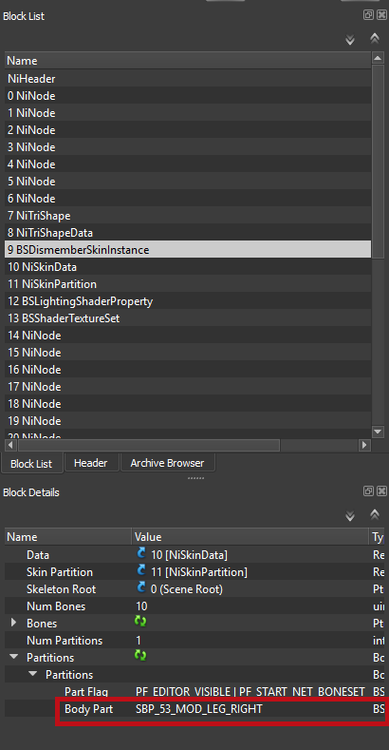Screen dimensions: 389x750
Task: Select block 10 NiSkinData
Action: (188, 267)
